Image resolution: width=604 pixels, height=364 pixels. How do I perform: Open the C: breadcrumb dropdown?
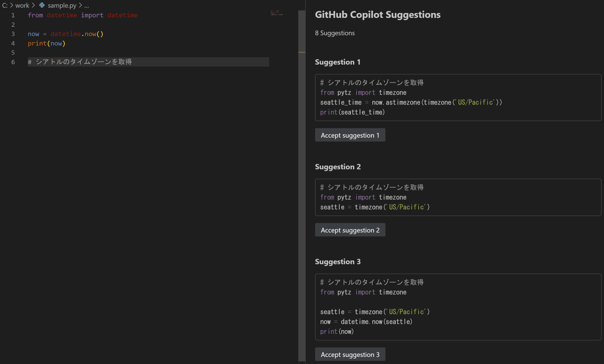pyautogui.click(x=5, y=5)
